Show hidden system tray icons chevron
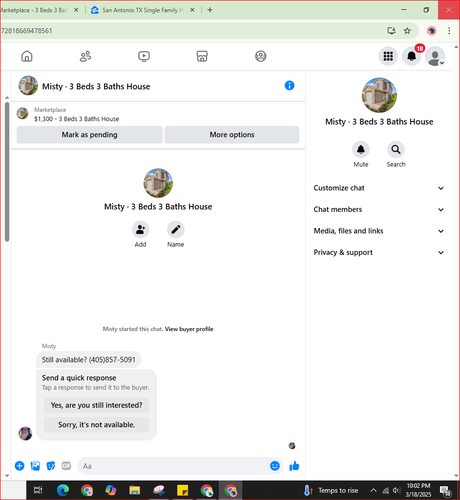This screenshot has width=460, height=500. (x=373, y=490)
